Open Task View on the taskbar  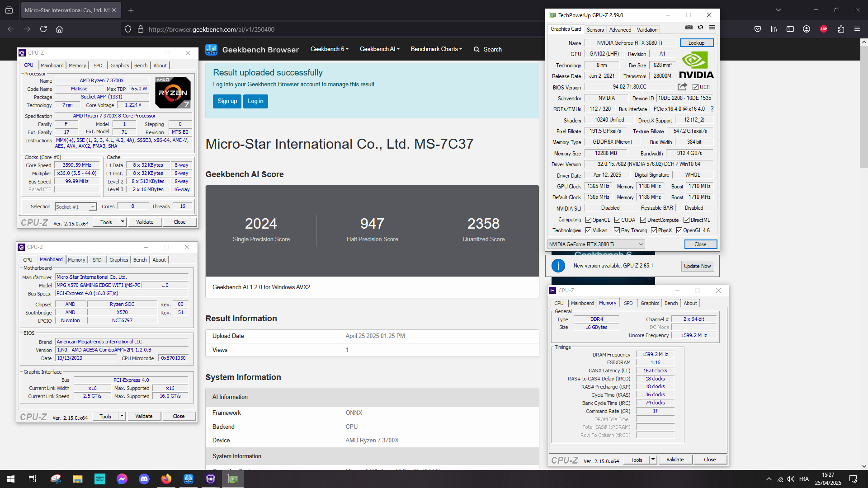pyautogui.click(x=33, y=479)
